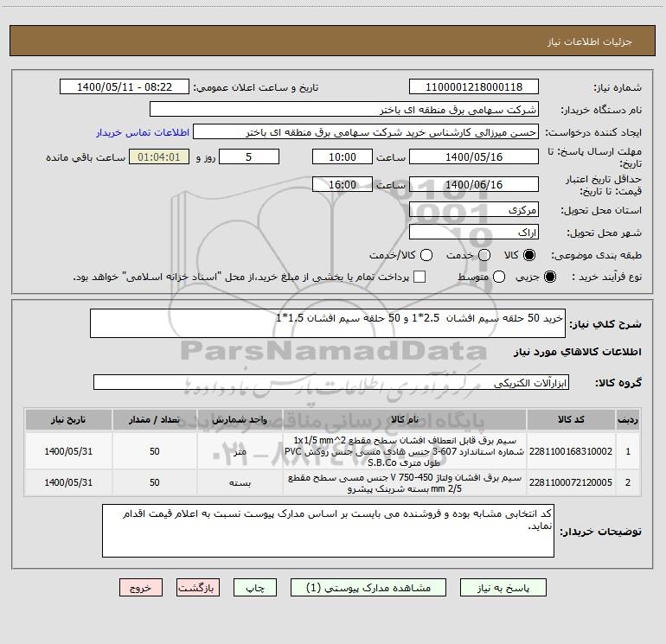Click the remaining days field showing 5
This screenshot has height=644, width=666.
click(x=249, y=156)
